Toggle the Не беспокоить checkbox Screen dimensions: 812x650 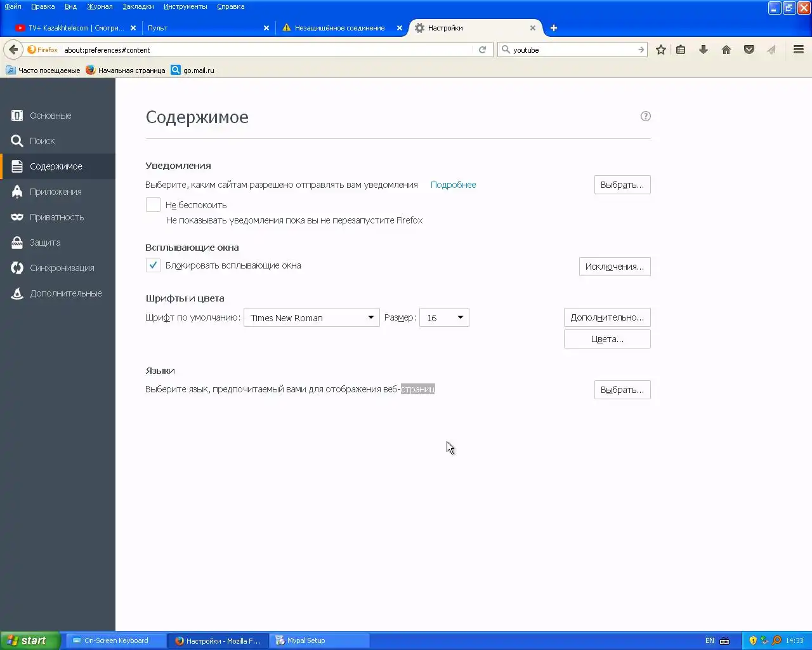tap(153, 204)
